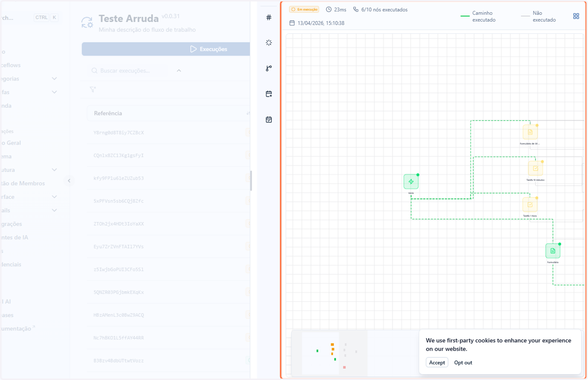Screen dimensions: 588x380
Task: Open execution z5IwjbGoPUI3CFo5S1
Action: (x=119, y=269)
